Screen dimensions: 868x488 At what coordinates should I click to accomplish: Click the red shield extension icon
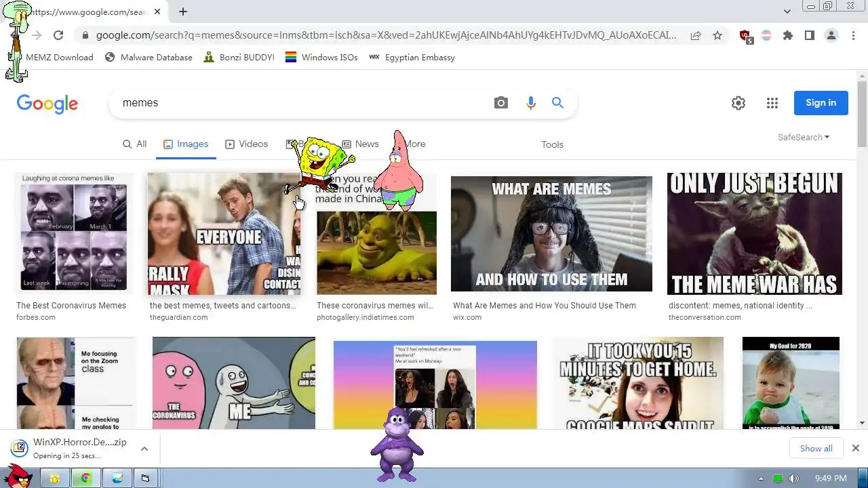(745, 36)
